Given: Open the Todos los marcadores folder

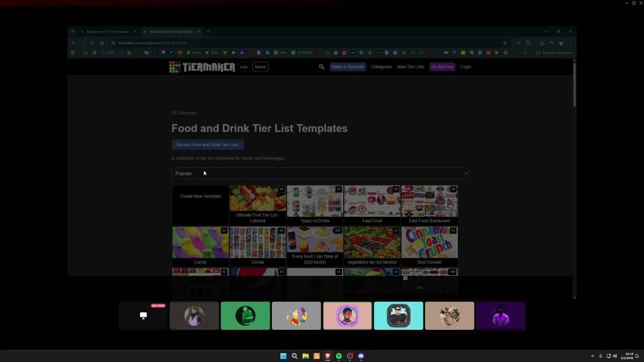Looking at the screenshot, I should (554, 53).
